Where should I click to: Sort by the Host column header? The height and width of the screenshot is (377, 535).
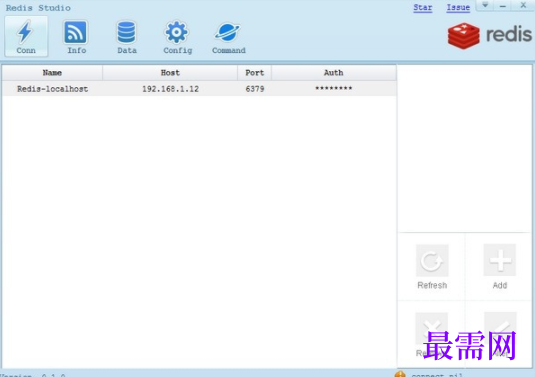click(x=170, y=73)
